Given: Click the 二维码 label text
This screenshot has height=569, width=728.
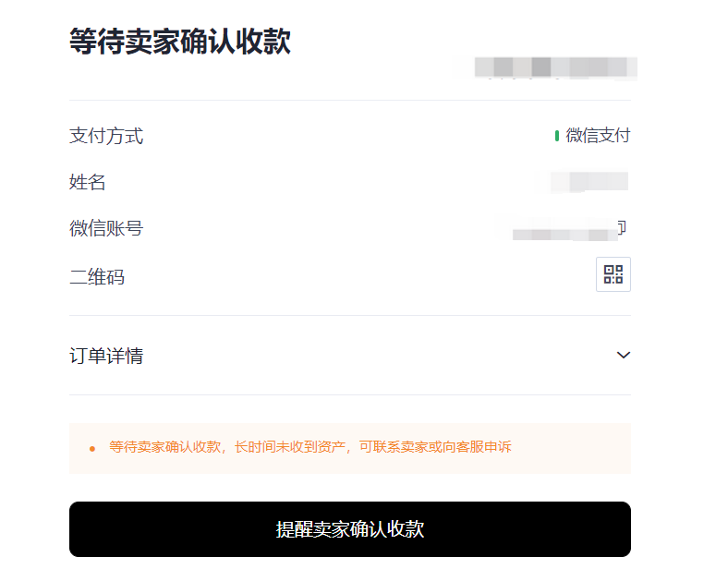Looking at the screenshot, I should [97, 276].
